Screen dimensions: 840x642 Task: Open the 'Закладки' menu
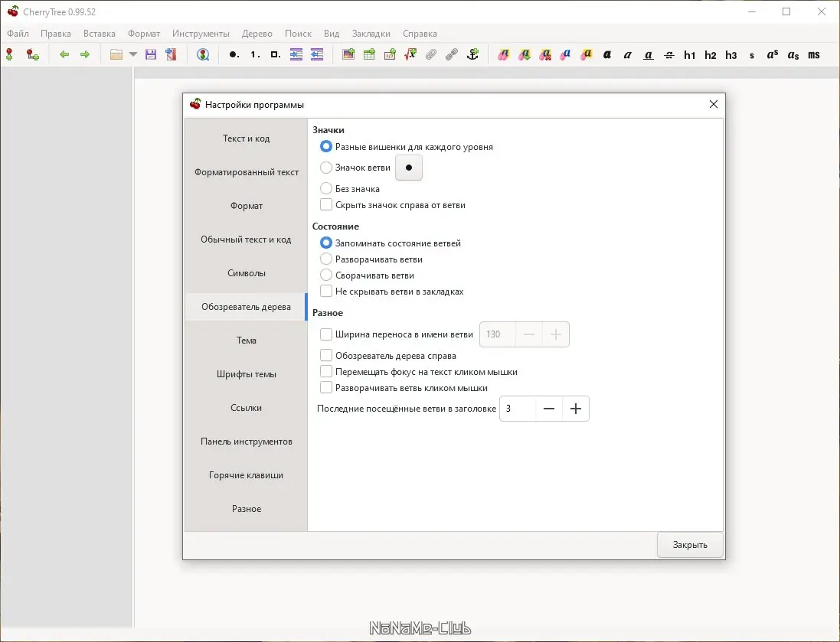(371, 33)
